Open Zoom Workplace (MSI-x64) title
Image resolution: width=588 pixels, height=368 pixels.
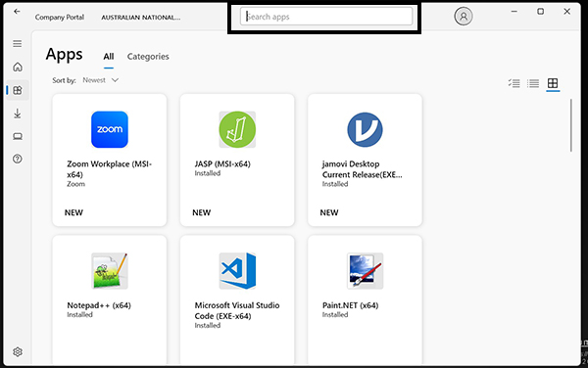coord(109,169)
